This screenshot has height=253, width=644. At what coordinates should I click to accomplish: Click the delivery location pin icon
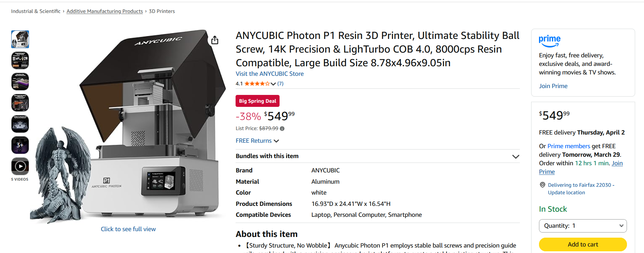[542, 185]
